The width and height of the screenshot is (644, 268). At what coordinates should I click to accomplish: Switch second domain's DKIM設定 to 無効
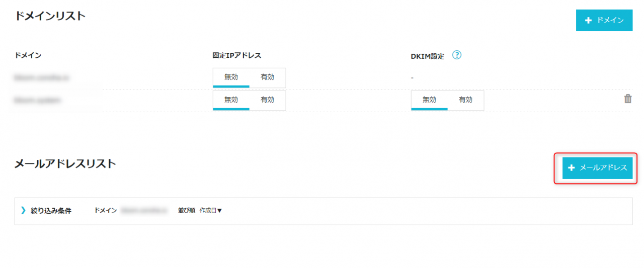coord(429,100)
